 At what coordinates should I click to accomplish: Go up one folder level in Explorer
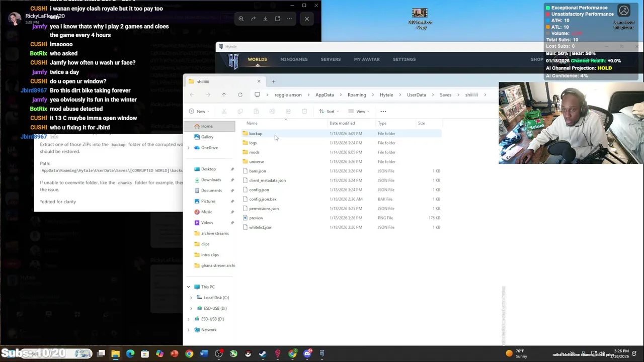point(224,95)
